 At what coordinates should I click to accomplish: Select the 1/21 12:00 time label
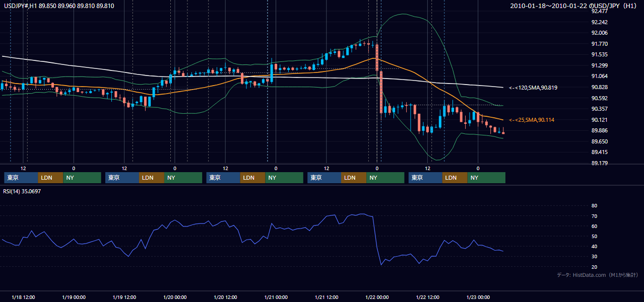327,297
